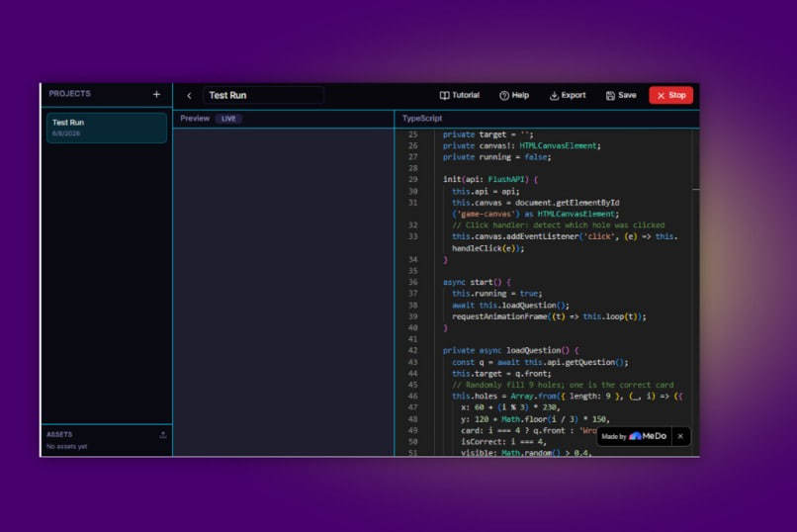Image resolution: width=797 pixels, height=532 pixels.
Task: Click the 'No assets yet' text
Action: pyautogui.click(x=66, y=447)
